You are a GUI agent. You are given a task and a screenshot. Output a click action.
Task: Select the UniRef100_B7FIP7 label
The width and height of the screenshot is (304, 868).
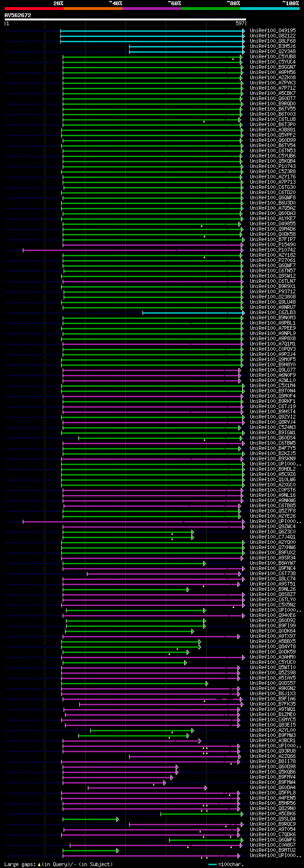click(x=273, y=239)
